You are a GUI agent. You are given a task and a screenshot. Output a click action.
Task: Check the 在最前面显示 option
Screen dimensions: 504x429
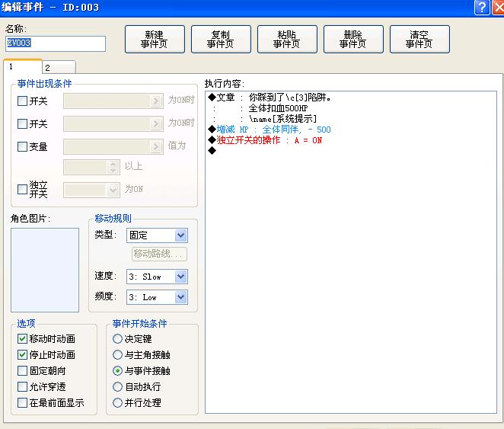(22, 402)
